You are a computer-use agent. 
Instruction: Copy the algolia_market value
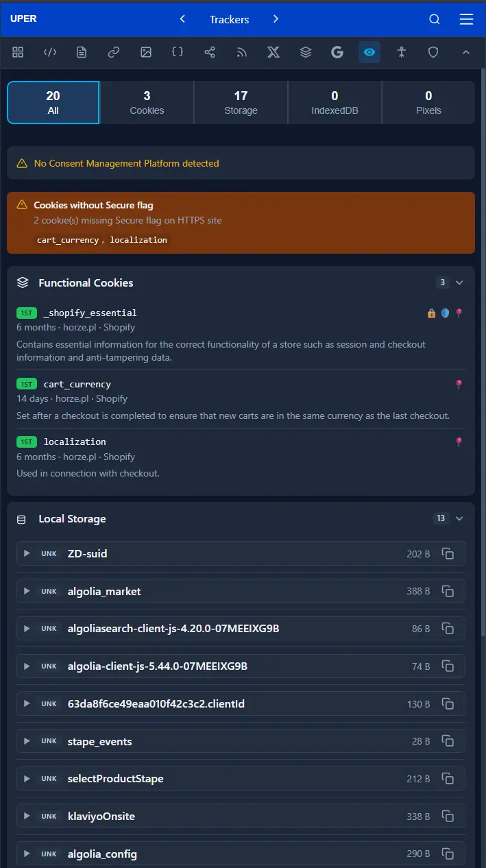pyautogui.click(x=448, y=591)
